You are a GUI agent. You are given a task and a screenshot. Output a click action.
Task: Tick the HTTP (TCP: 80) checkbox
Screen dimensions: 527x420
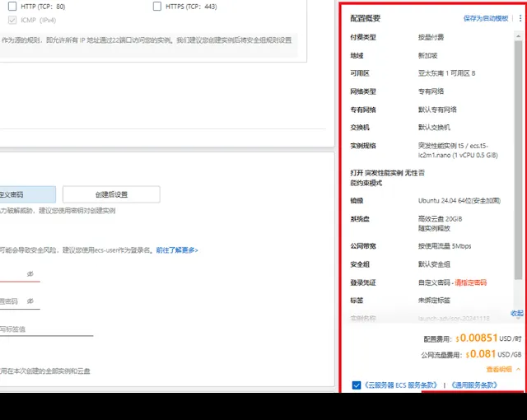(x=12, y=6)
